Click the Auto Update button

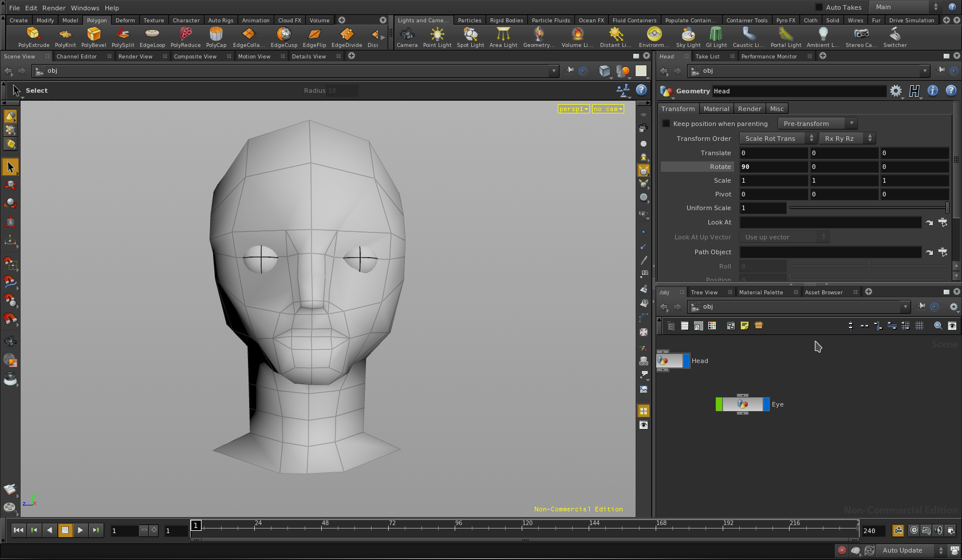[x=902, y=550]
